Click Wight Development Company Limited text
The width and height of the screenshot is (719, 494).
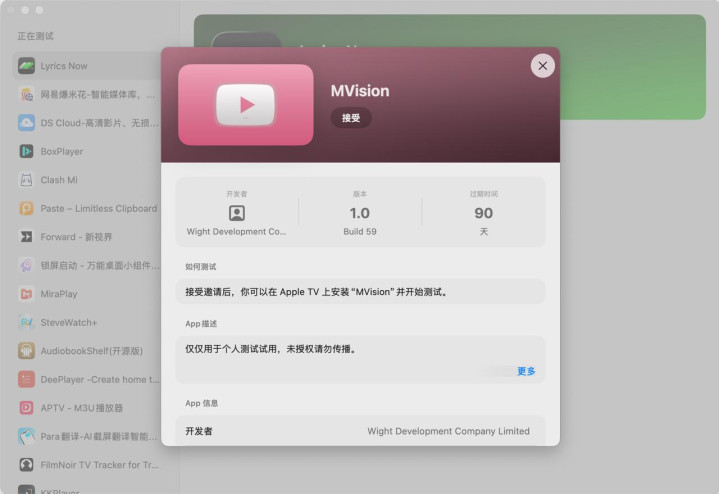coord(448,431)
